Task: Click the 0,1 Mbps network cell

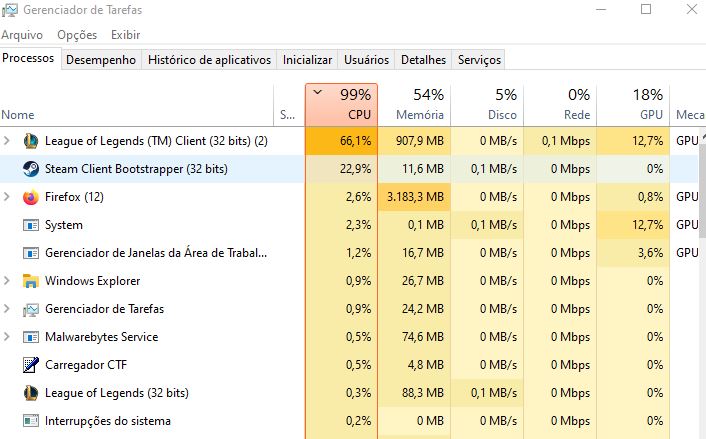Action: [560, 141]
